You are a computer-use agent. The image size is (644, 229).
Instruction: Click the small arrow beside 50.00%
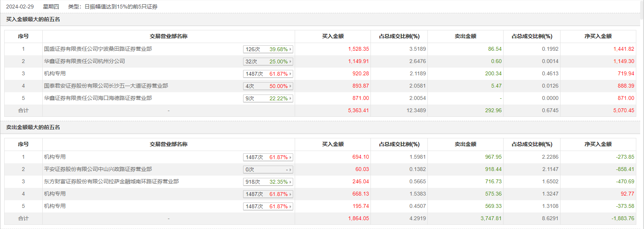click(290, 86)
